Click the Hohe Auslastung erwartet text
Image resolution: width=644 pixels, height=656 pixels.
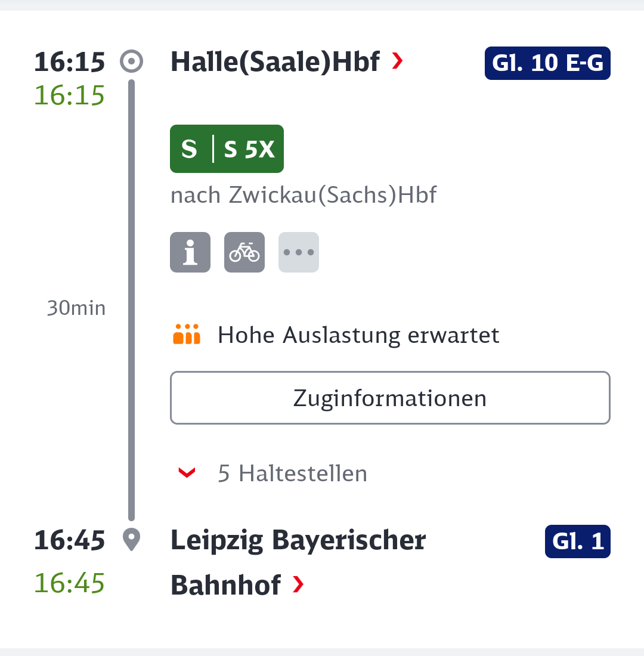[358, 335]
